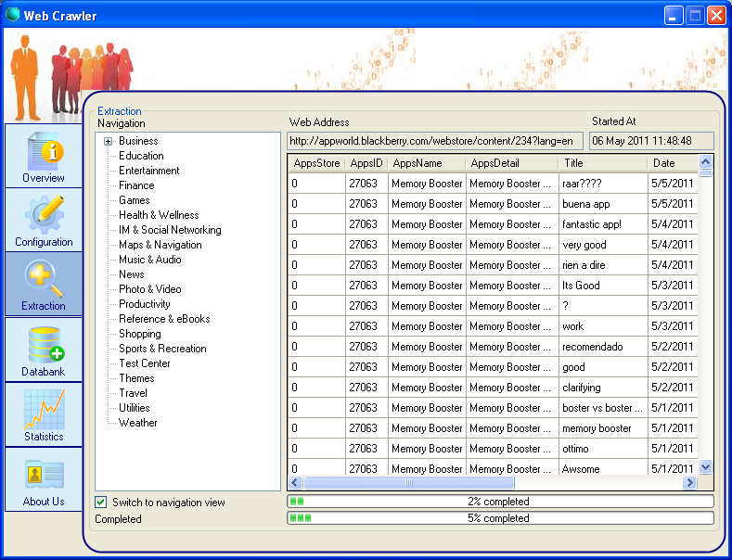Click the Web Crawler title bar globe icon
732x560 pixels.
pyautogui.click(x=13, y=15)
